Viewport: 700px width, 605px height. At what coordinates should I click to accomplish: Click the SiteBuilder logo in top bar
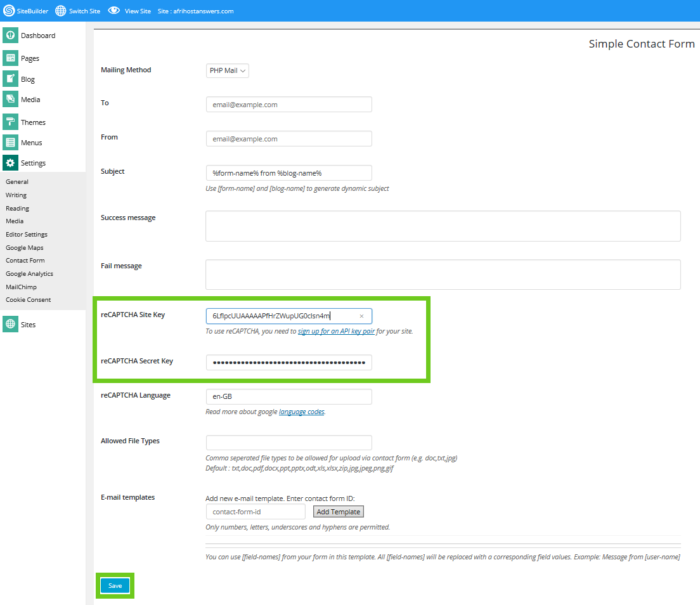pyautogui.click(x=9, y=11)
